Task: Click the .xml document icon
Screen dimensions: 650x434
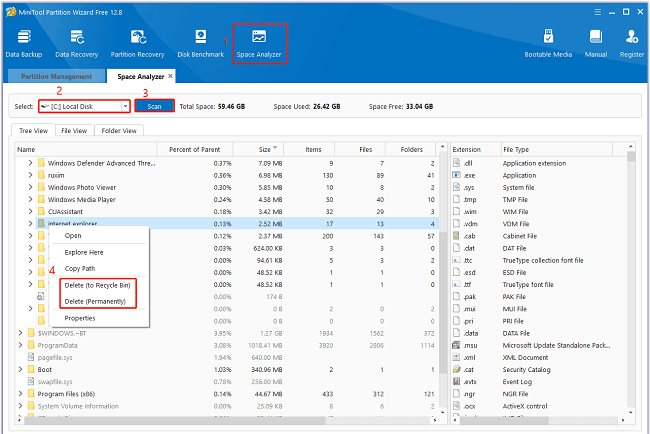Action: coord(456,357)
